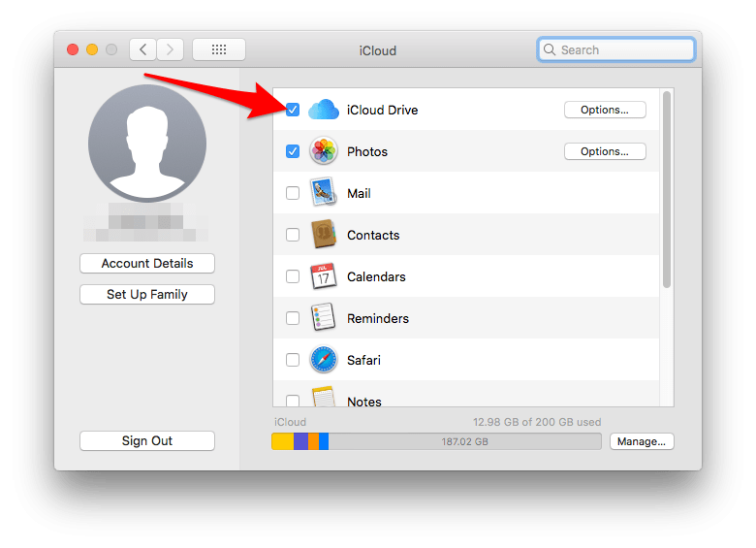This screenshot has height=548, width=756.
Task: Click the Safari compass icon
Action: point(323,360)
